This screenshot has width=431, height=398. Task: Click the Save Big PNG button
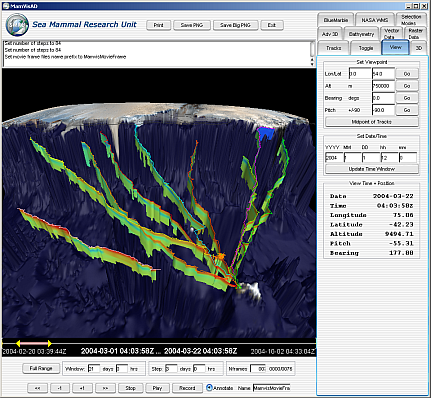point(235,25)
